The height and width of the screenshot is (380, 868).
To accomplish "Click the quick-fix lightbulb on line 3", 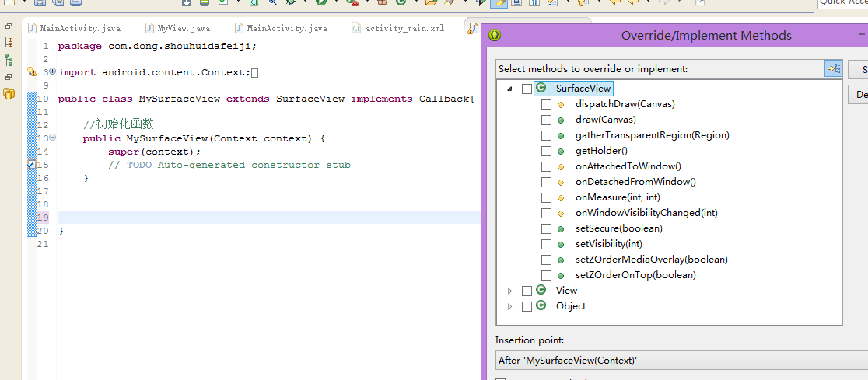I will click(x=32, y=72).
